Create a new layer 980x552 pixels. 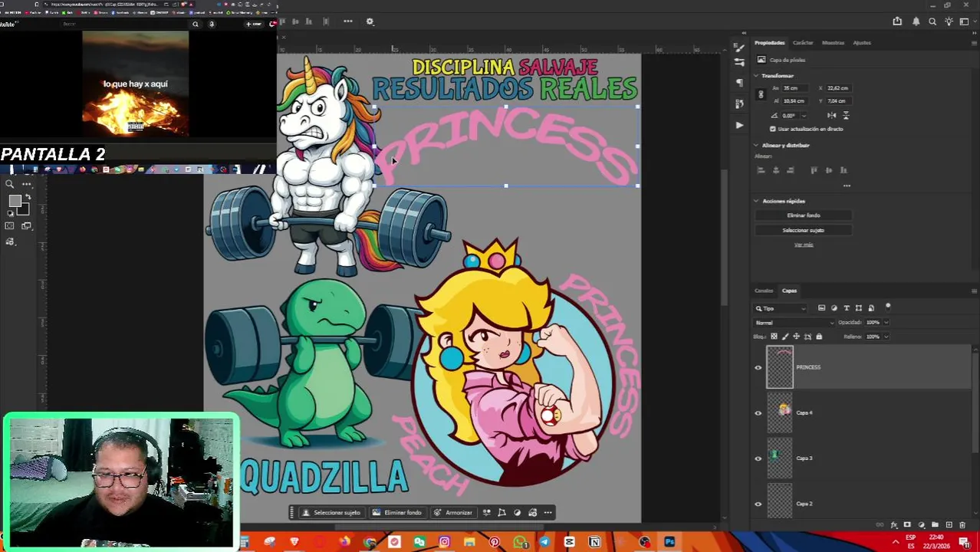coord(949,525)
